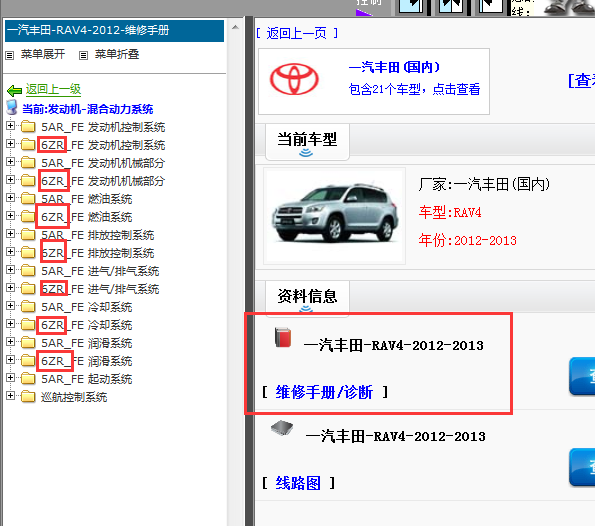Viewport: 595px width, 526px height.
Task: Click the 菜单展开 list icon
Action: 9,55
